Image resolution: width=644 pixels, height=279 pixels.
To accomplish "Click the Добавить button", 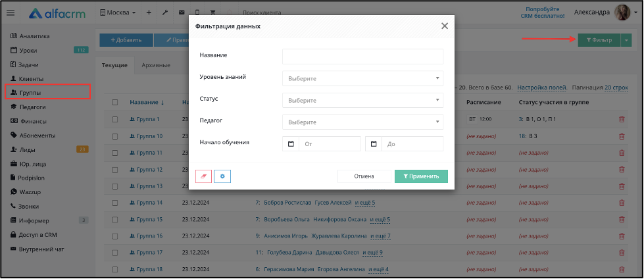I will (126, 40).
